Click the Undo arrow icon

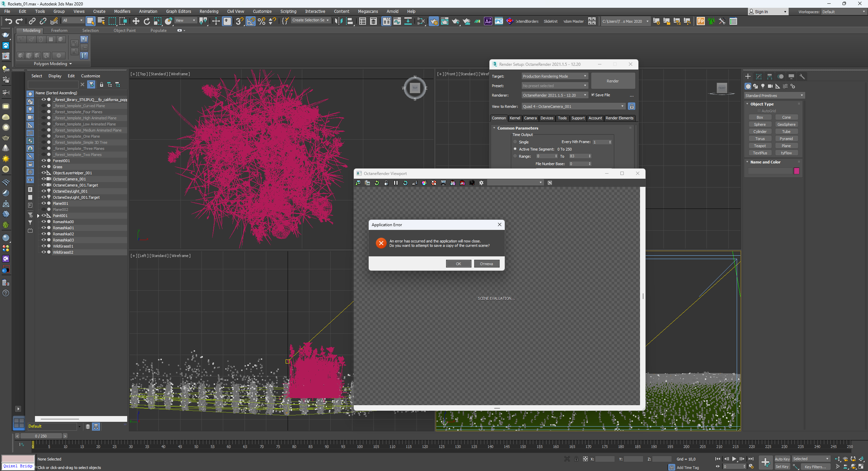8,21
